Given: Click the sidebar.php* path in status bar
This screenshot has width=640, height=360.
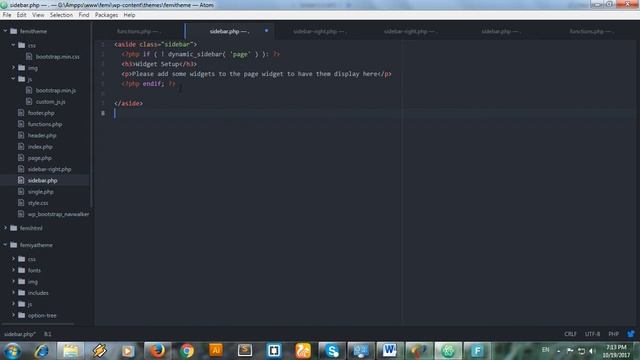Looking at the screenshot, I should click(x=20, y=334).
